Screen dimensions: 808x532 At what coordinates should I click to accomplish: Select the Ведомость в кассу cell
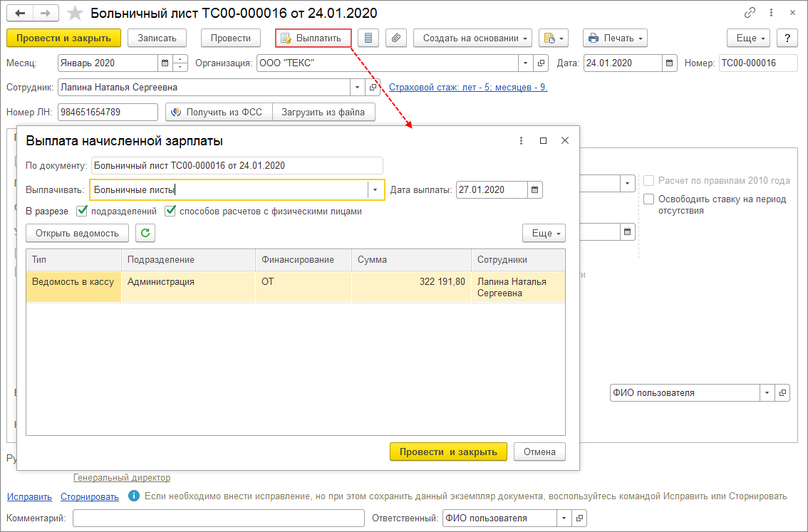[73, 286]
